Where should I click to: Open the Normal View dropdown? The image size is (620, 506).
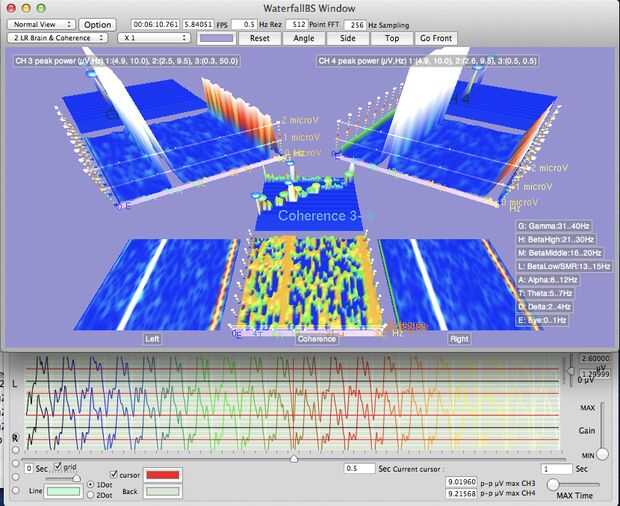[x=41, y=25]
